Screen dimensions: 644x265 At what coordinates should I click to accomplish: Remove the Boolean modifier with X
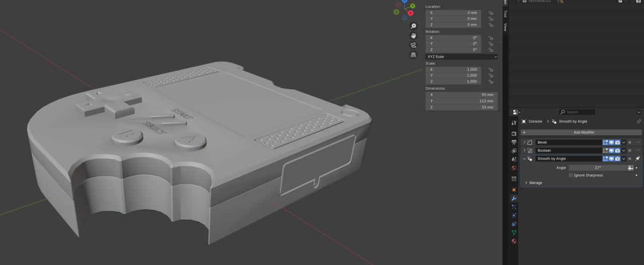(x=629, y=150)
